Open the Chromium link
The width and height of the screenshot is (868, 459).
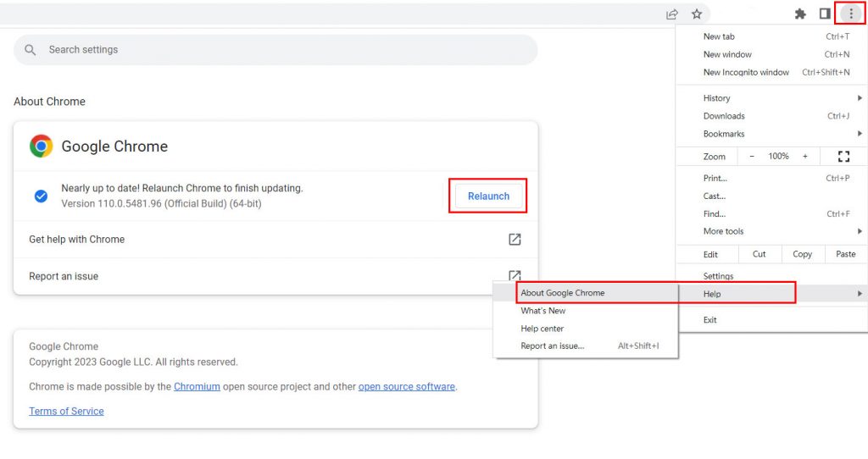pyautogui.click(x=197, y=386)
